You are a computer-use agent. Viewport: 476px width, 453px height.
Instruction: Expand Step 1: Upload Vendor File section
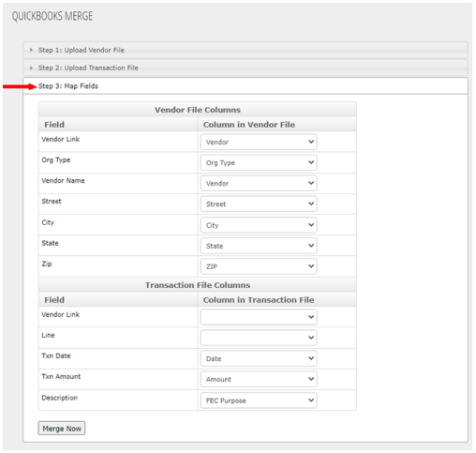coord(245,50)
